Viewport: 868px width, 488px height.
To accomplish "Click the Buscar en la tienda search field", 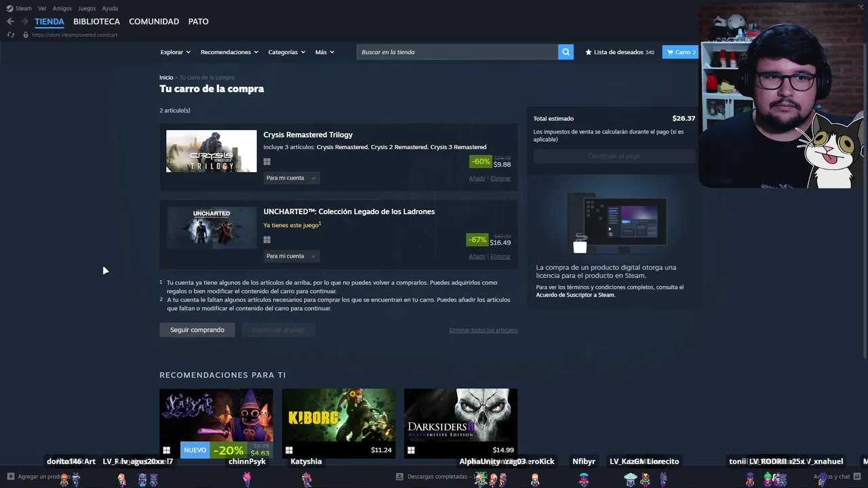I will 457,52.
